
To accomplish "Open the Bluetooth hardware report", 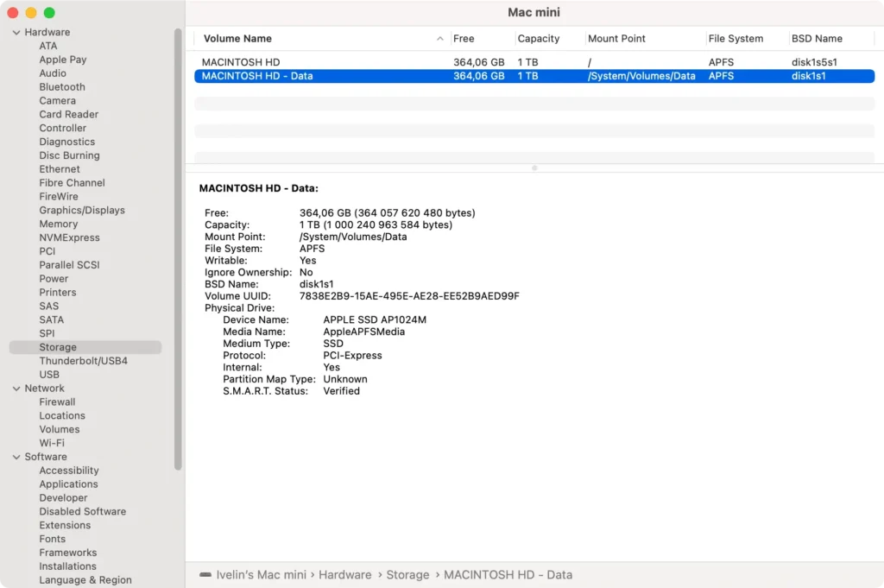I will click(x=61, y=86).
